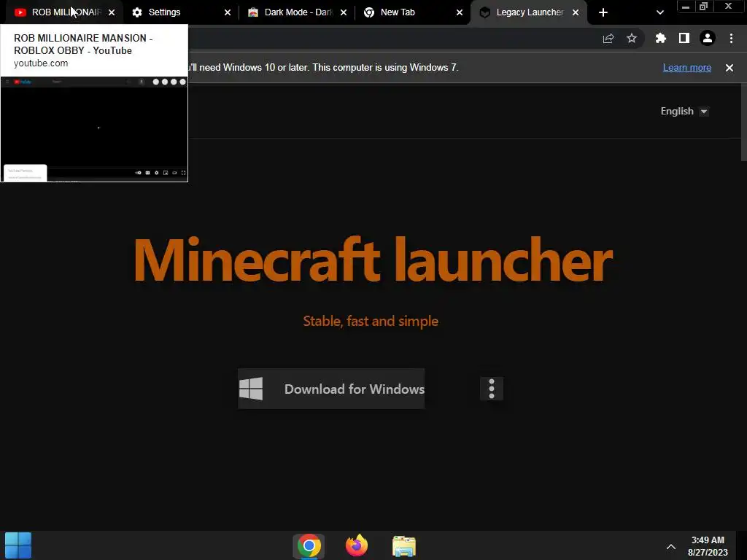Open Chrome three-dot menu
Viewport: 747px width, 560px height.
point(731,38)
